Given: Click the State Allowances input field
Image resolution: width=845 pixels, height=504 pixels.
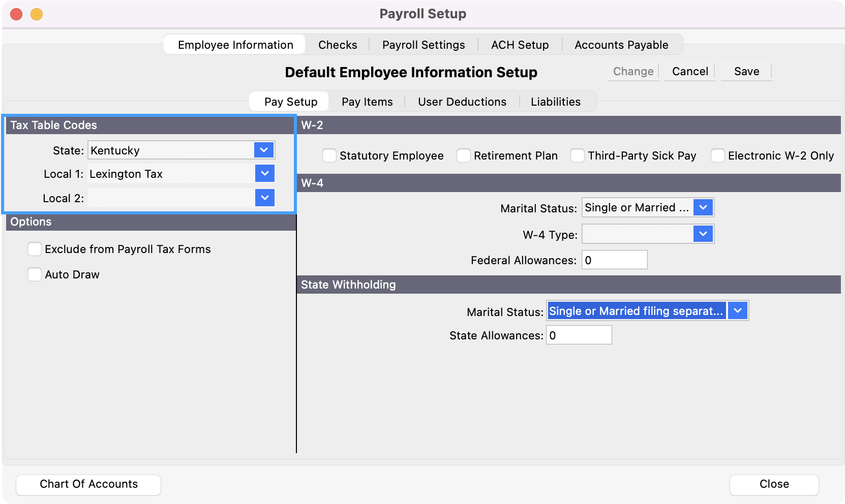Looking at the screenshot, I should (579, 335).
